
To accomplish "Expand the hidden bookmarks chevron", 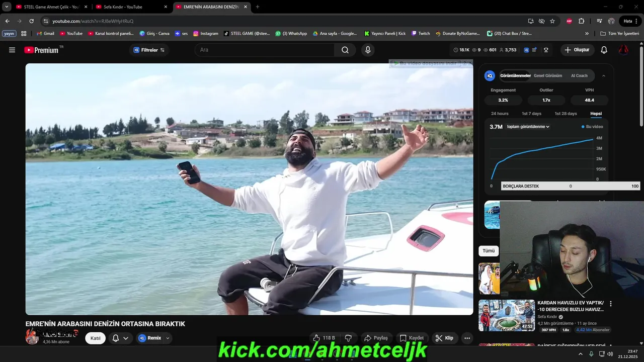I will (587, 34).
